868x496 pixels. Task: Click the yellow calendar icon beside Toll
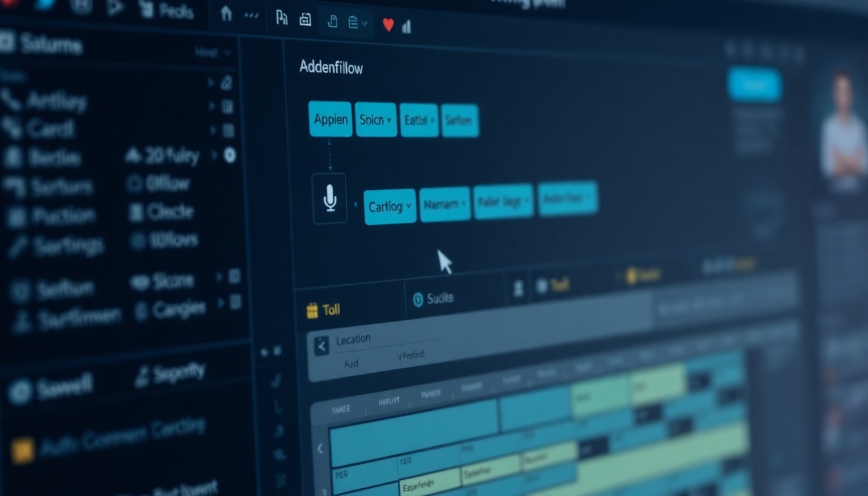(313, 311)
